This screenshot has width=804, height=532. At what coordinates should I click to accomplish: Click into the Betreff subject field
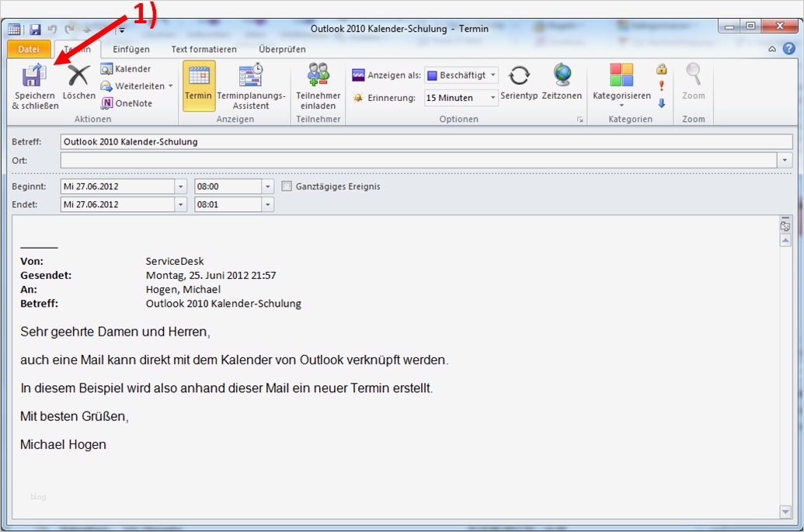coord(426,142)
